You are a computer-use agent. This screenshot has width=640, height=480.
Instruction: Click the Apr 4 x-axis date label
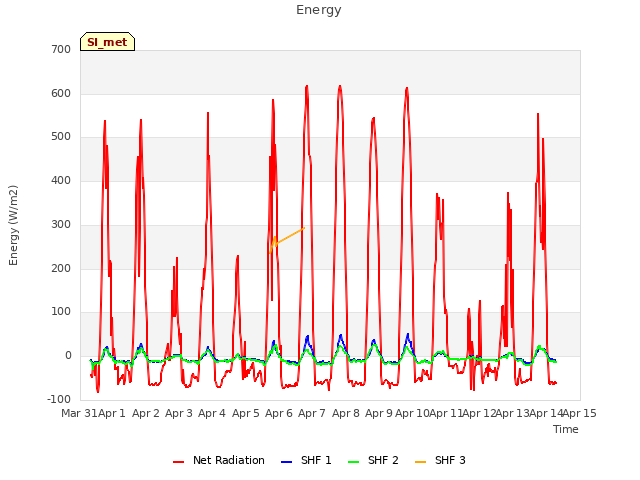[212, 413]
